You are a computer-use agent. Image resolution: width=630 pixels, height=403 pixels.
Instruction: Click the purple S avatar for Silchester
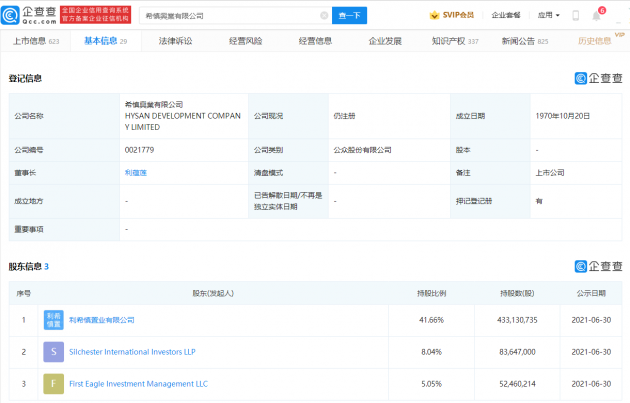(53, 352)
